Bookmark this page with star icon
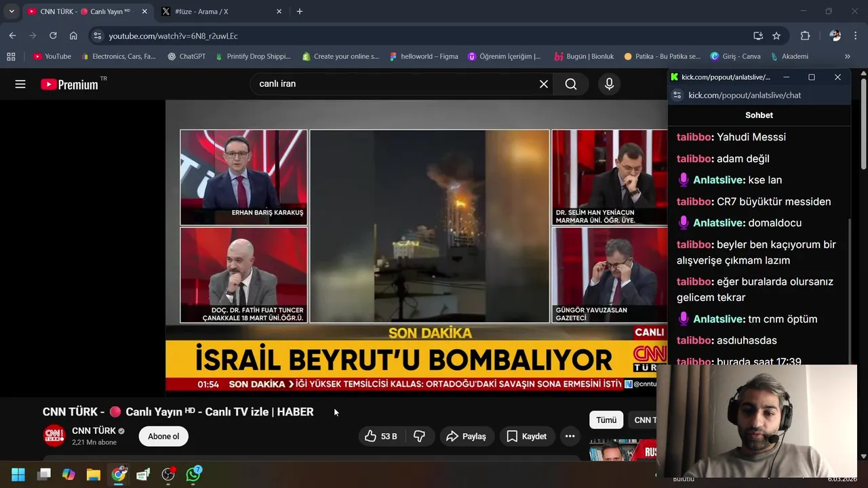 776,36
